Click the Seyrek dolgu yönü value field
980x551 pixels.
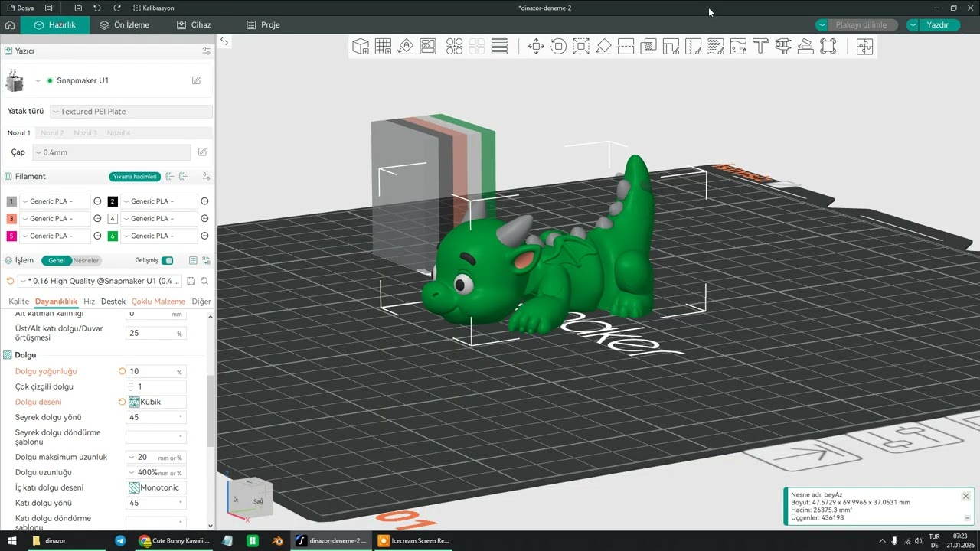(156, 418)
